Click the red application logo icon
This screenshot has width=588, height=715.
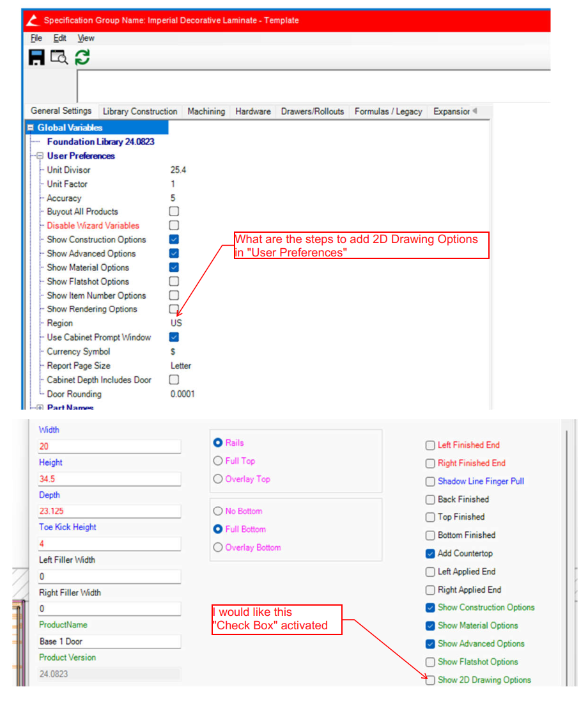click(33, 20)
